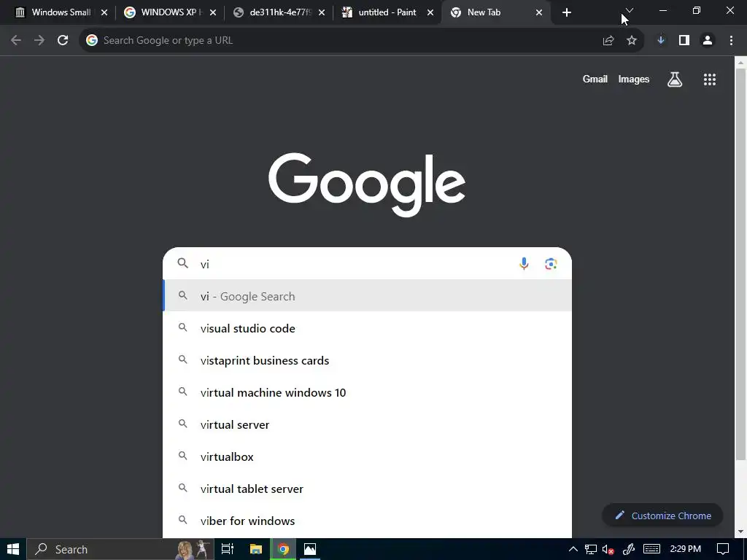
Task: Close the Windows Small tab
Action: (x=104, y=12)
